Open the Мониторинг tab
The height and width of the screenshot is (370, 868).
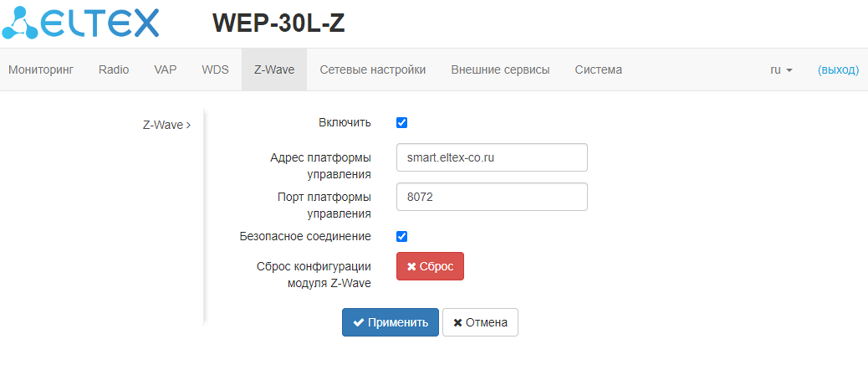(41, 70)
